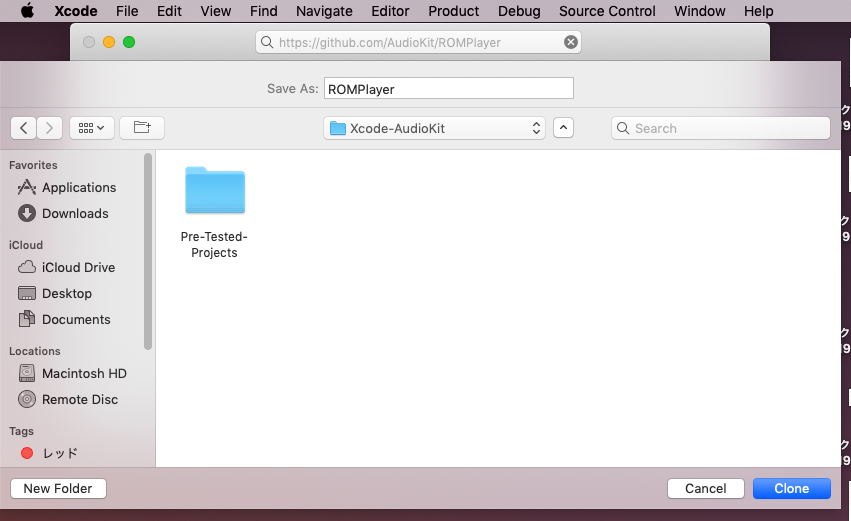Click the Search field
The width and height of the screenshot is (851, 521).
tap(721, 128)
